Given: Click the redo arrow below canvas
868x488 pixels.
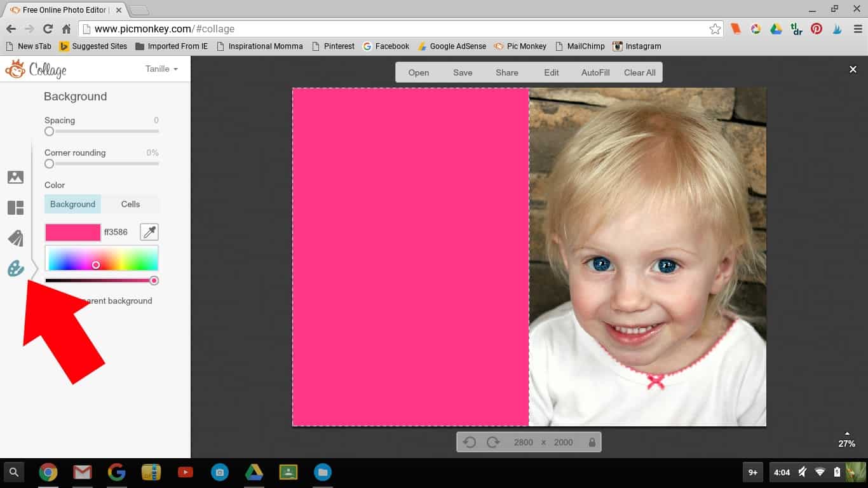Looking at the screenshot, I should (x=492, y=442).
